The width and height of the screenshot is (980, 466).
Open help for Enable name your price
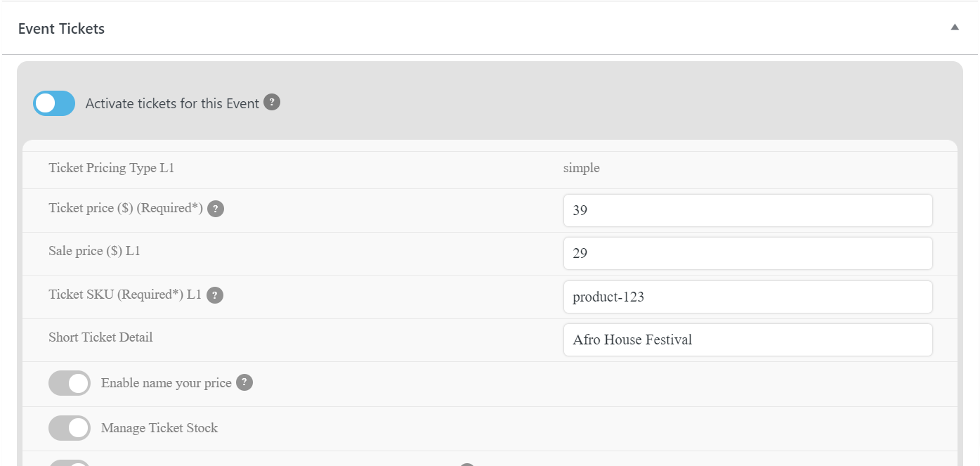[x=244, y=382]
